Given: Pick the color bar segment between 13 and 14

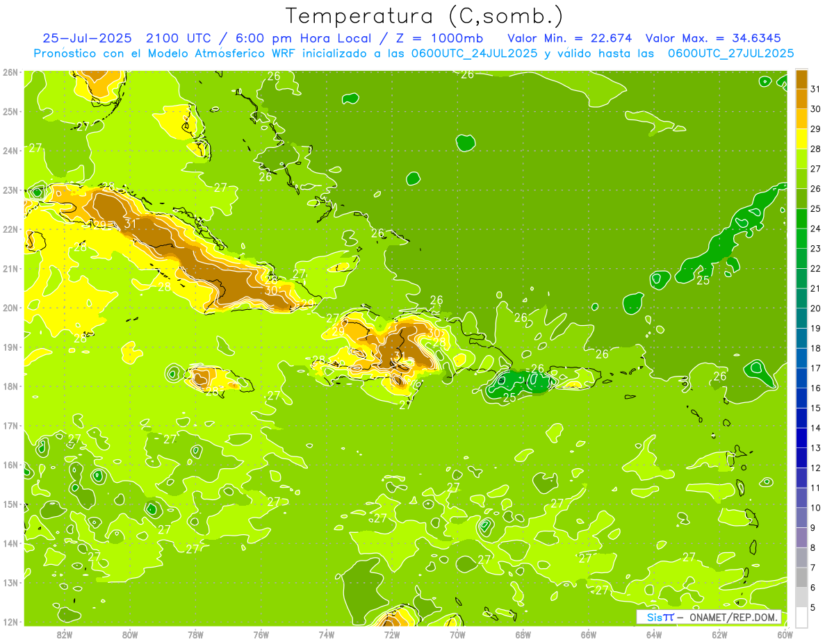Looking at the screenshot, I should [801, 438].
